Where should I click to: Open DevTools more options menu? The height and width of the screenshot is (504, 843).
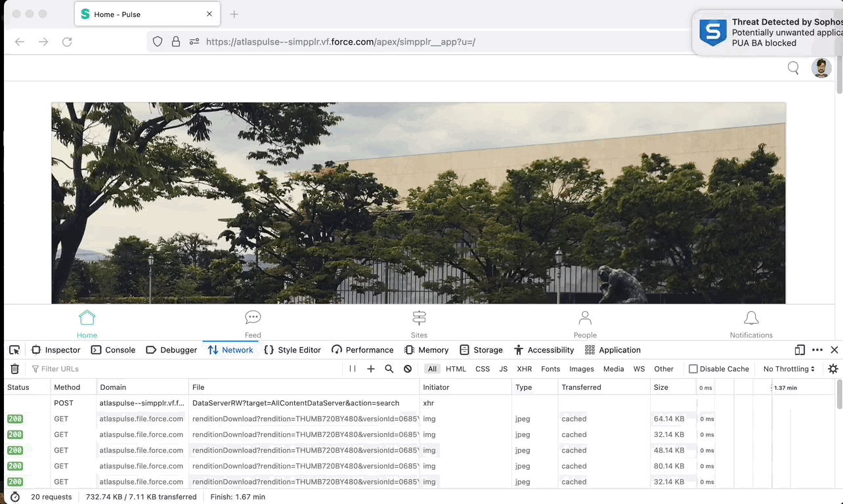817,350
